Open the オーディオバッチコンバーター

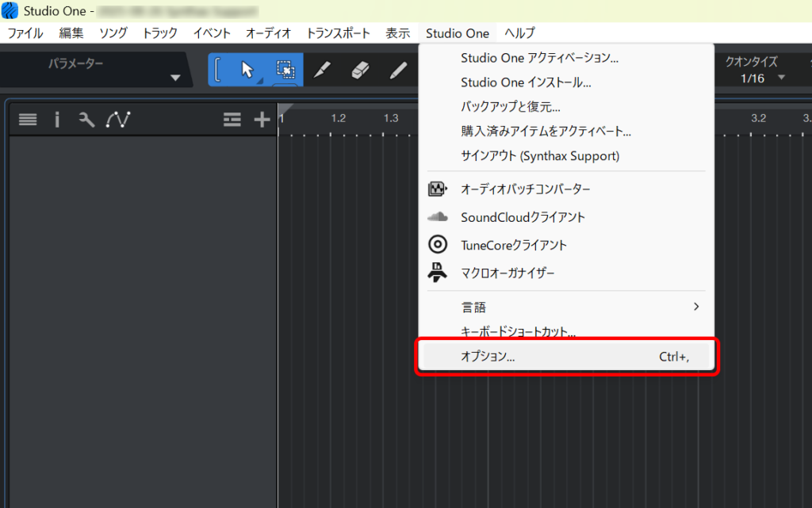tap(525, 189)
